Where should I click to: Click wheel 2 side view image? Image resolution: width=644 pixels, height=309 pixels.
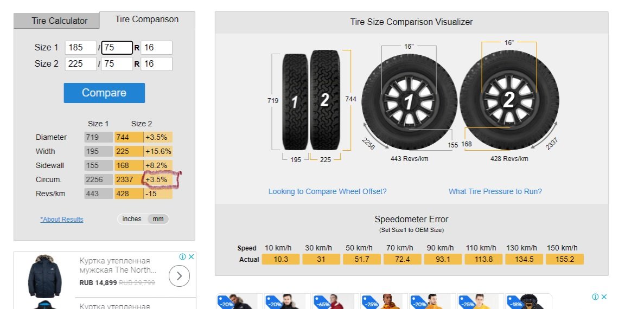[509, 100]
